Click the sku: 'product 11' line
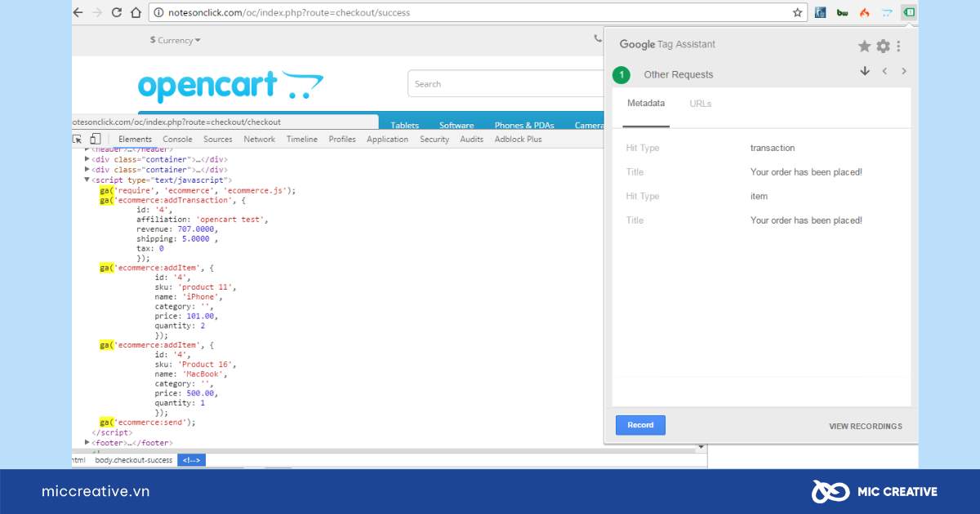Screen dimensions: 980x514 [x=196, y=287]
